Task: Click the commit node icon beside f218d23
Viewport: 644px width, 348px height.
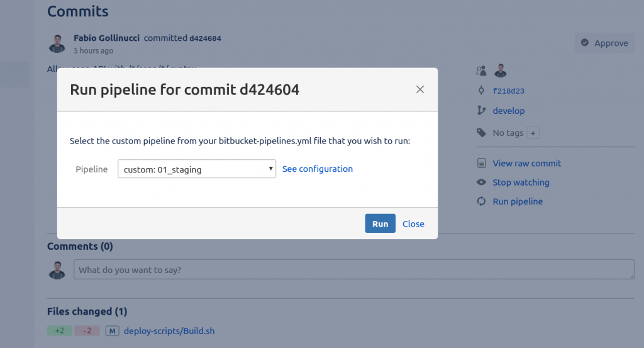Action: point(481,91)
